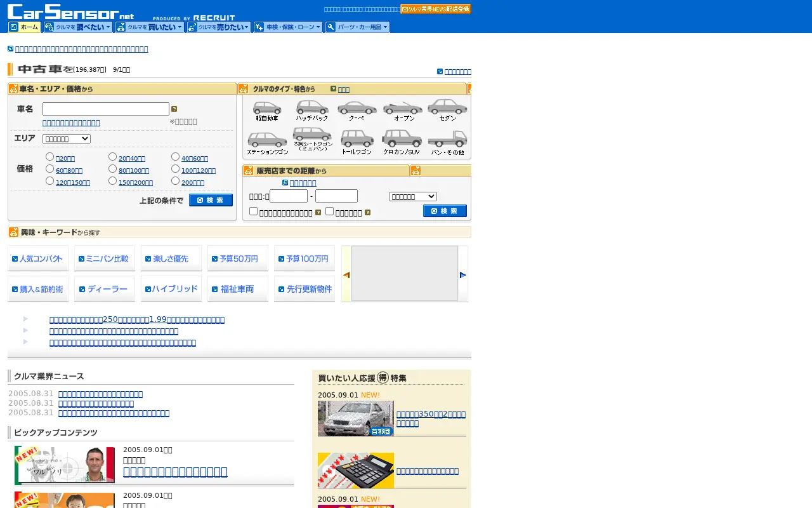Expand the クルマを調べたい menu
This screenshot has width=812, height=508.
pyautogui.click(x=78, y=27)
